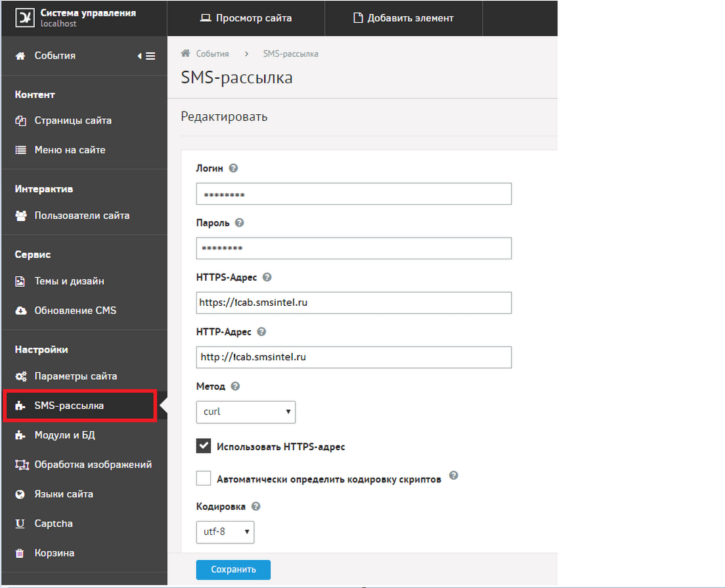Click into the Пароль input field
Viewport: 725px width, 588px height.
tap(354, 249)
